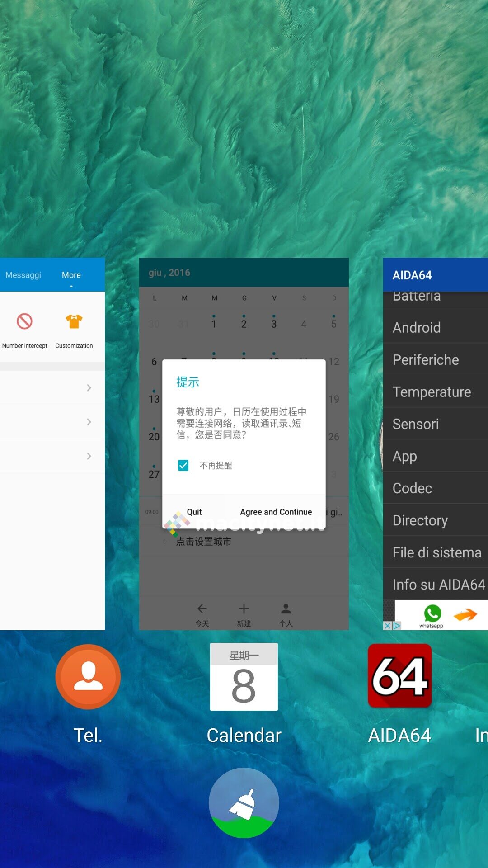
Task: Tap the back arrow icon in Calendar card
Action: click(202, 609)
